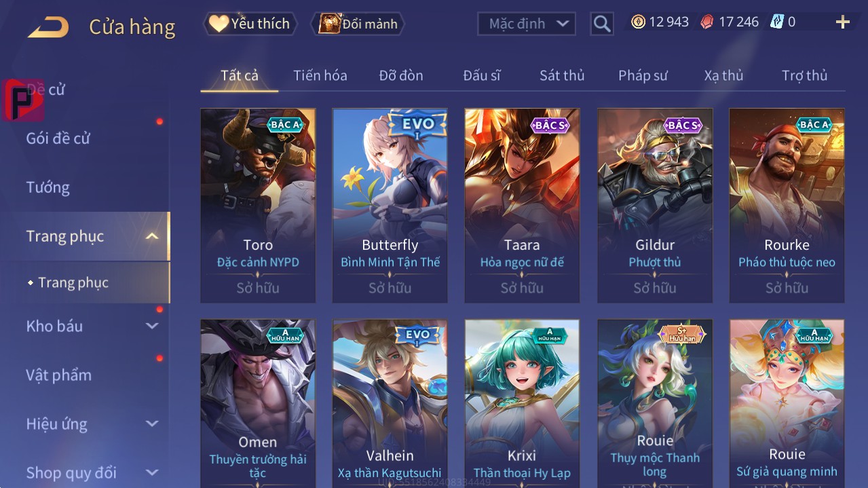Open Tướng in the sidebar
This screenshot has height=488, width=868.
coord(48,187)
